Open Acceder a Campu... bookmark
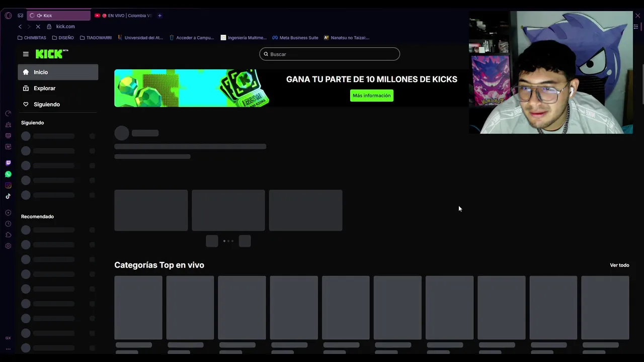Viewport: 644px width, 362px height. pos(192,38)
